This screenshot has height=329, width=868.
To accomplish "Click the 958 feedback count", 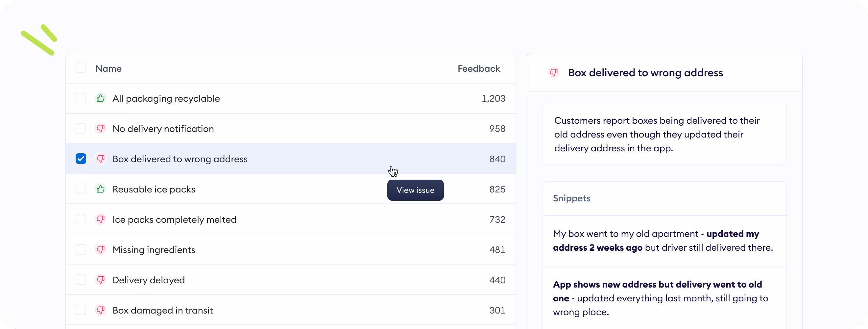I will [x=497, y=128].
